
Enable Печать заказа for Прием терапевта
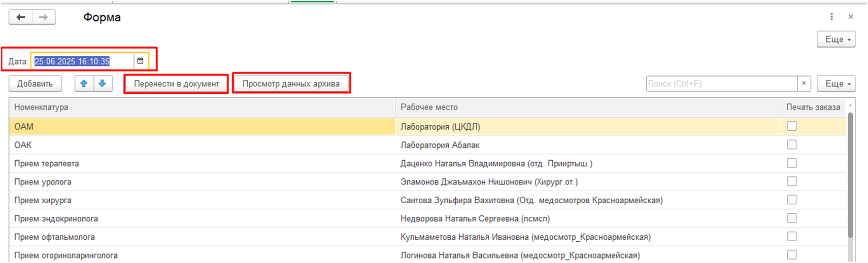791,163
